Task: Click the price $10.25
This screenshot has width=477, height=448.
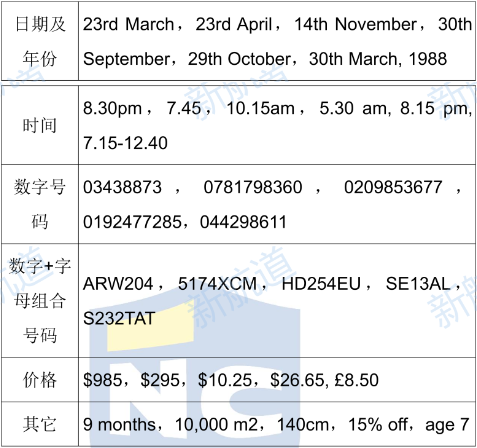Action: coord(225,380)
